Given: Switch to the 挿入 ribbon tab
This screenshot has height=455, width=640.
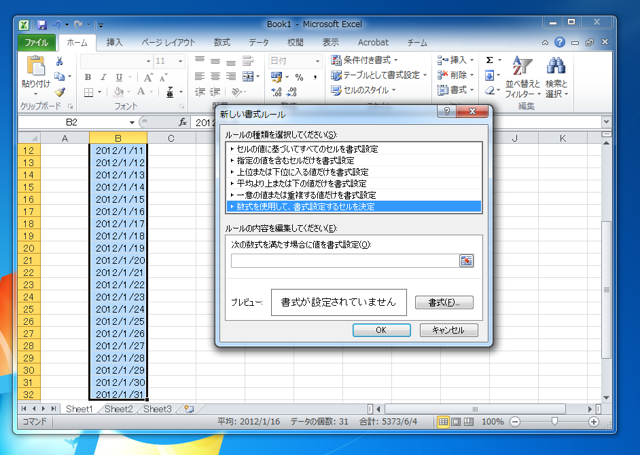Looking at the screenshot, I should point(114,42).
